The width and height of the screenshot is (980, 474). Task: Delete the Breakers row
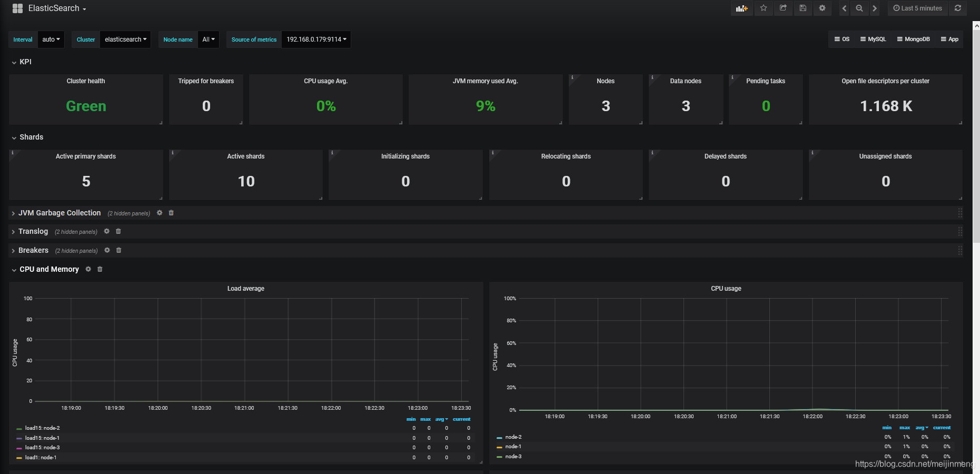point(119,250)
